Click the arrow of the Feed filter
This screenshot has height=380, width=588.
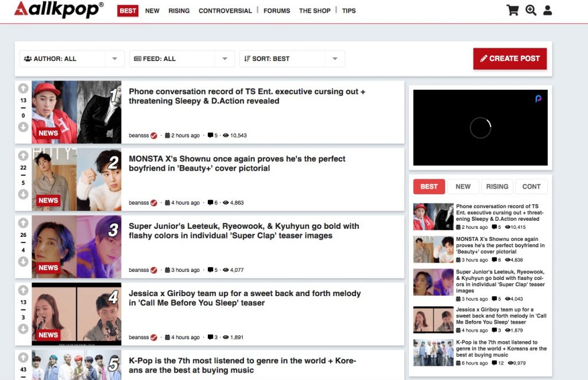click(225, 59)
